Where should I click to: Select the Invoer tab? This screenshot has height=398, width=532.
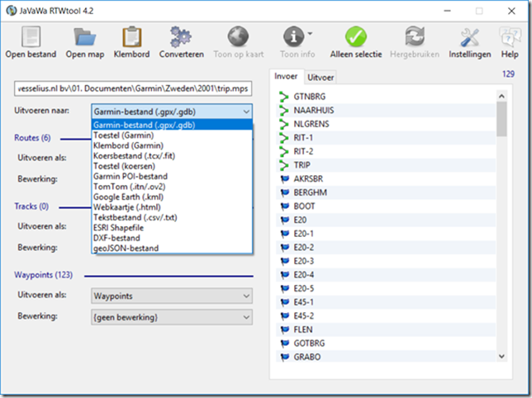(x=287, y=76)
